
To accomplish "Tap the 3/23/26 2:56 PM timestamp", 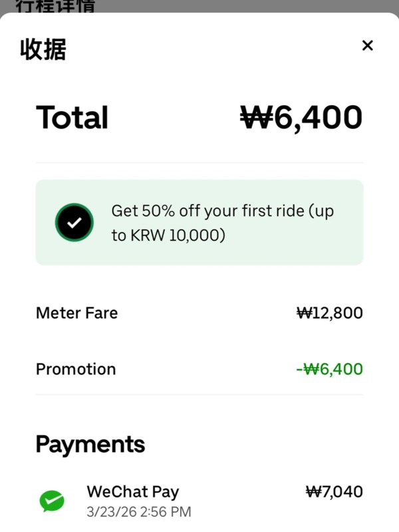I will 139,511.
